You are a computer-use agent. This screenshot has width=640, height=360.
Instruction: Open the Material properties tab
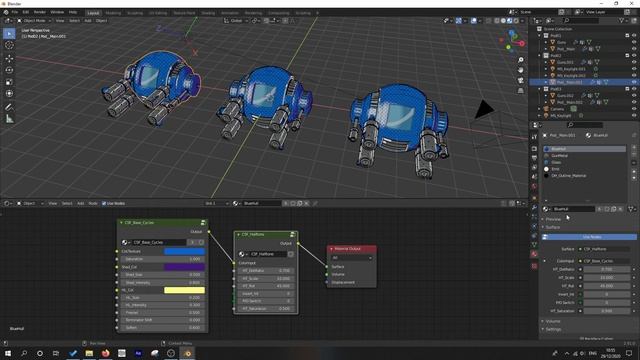click(x=534, y=254)
